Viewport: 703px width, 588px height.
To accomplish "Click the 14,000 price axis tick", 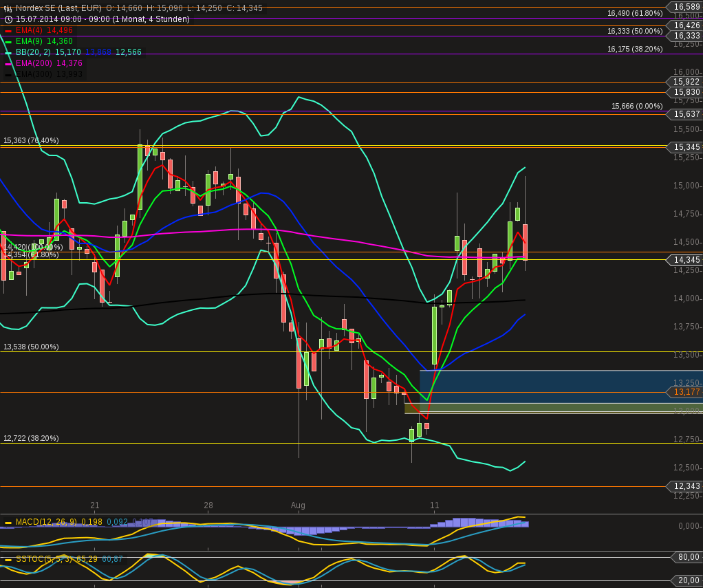I will tap(687, 299).
